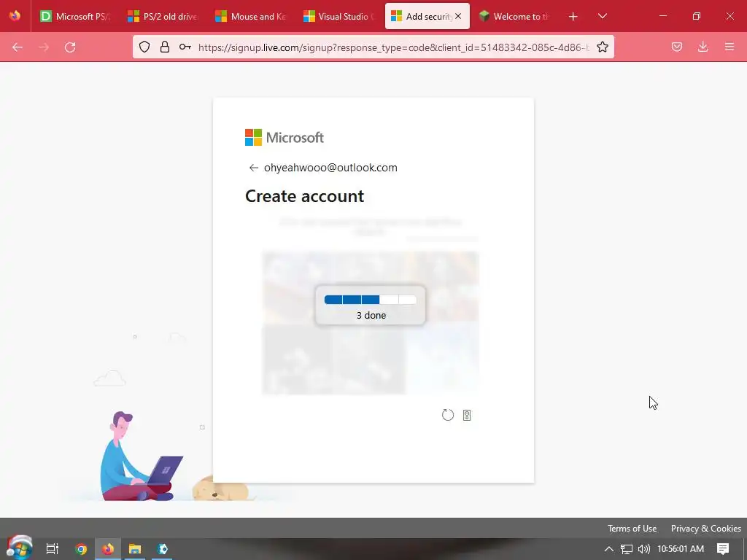Click the saved password key icon

tap(185, 47)
